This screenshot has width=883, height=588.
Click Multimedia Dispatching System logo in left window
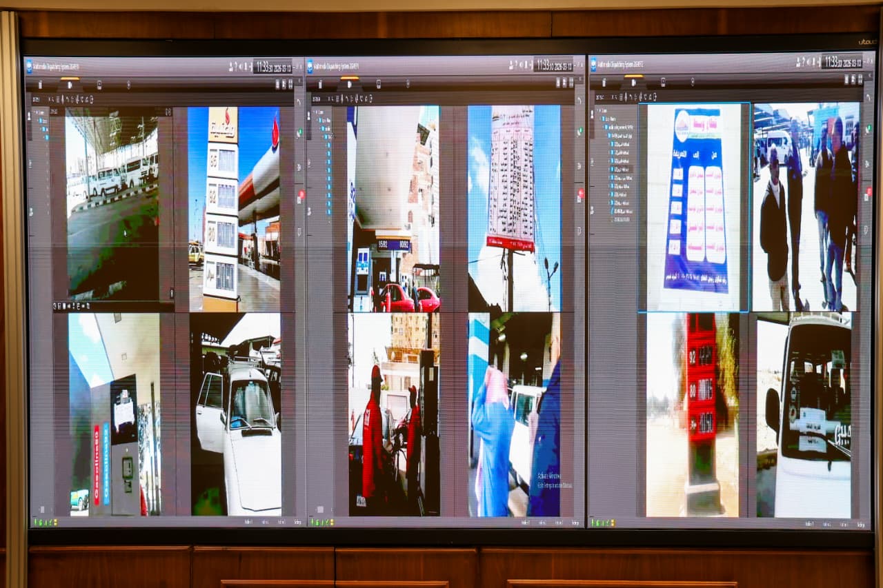(29, 67)
